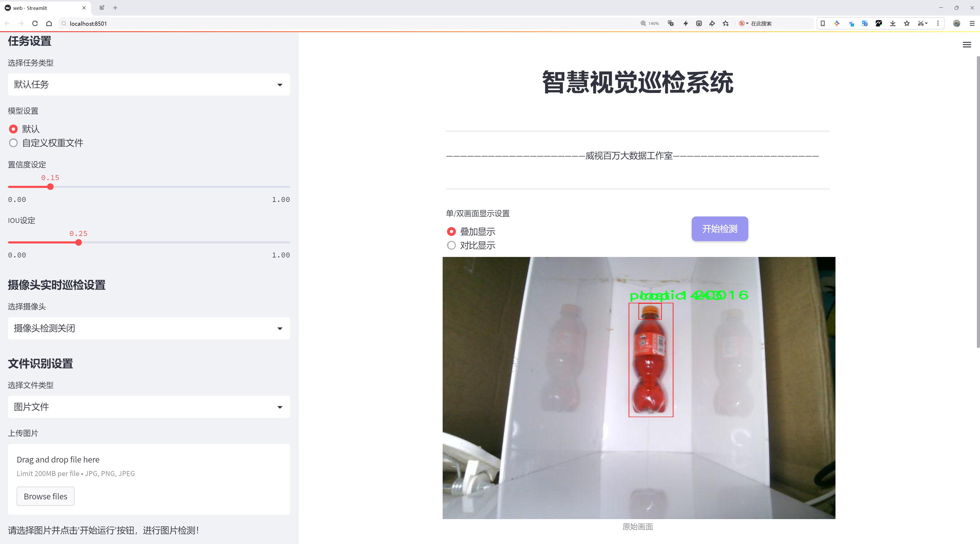
Task: Select the 叠加显示 radio option
Action: point(451,232)
